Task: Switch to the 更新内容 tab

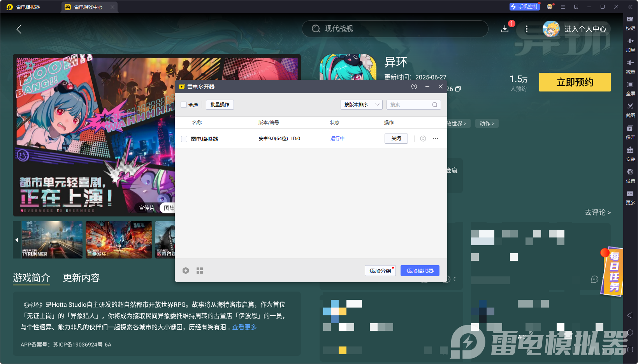Action: 81,278
